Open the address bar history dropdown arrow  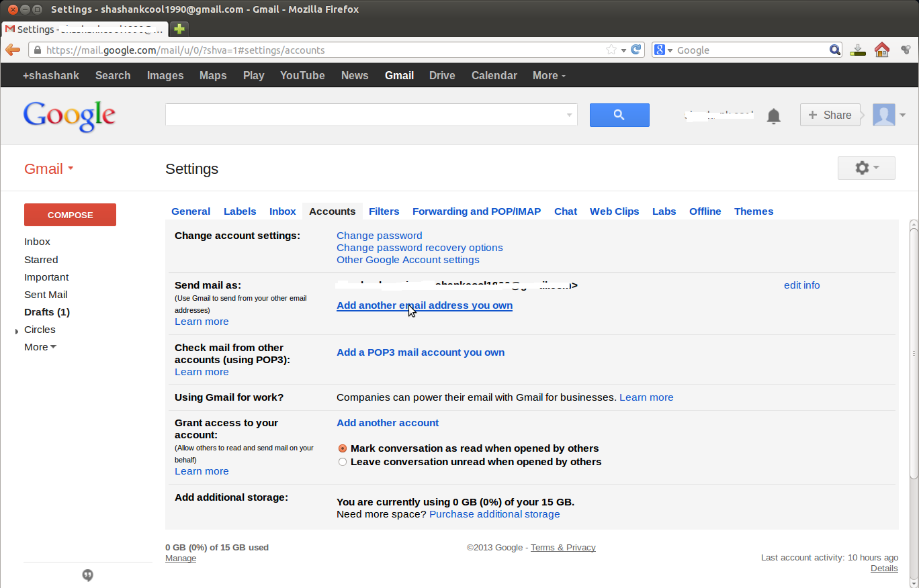(x=623, y=50)
